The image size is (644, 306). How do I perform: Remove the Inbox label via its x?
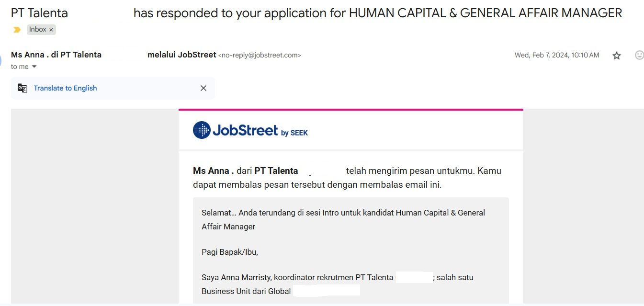click(x=51, y=30)
